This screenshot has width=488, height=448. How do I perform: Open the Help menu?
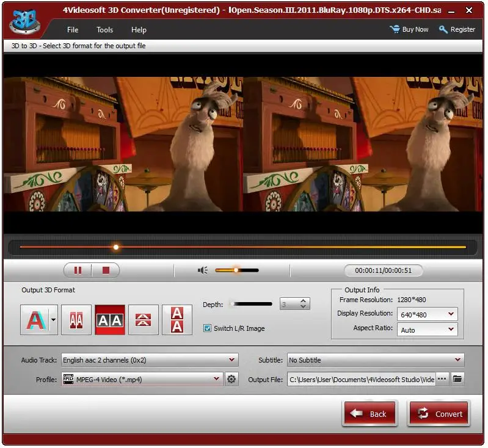pyautogui.click(x=139, y=29)
